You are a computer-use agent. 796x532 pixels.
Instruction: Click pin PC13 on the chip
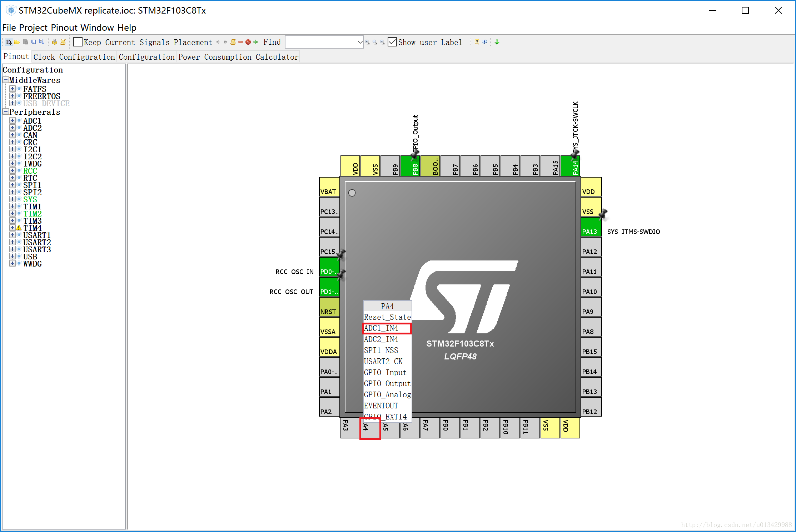pyautogui.click(x=329, y=207)
